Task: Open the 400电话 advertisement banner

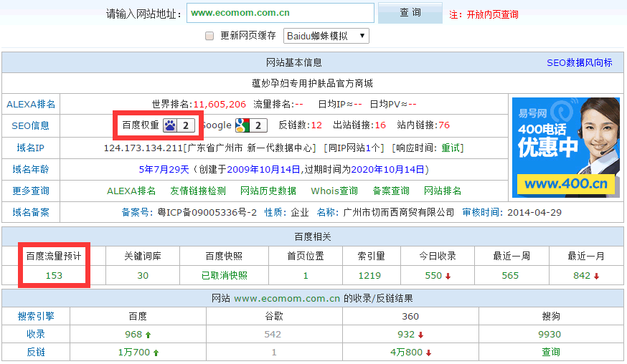Action: 566,148
